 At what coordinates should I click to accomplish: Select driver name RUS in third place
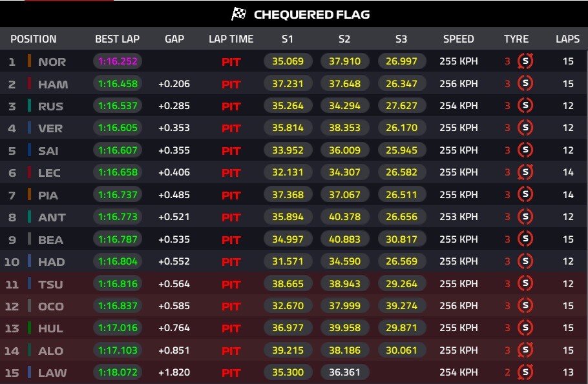(50, 106)
